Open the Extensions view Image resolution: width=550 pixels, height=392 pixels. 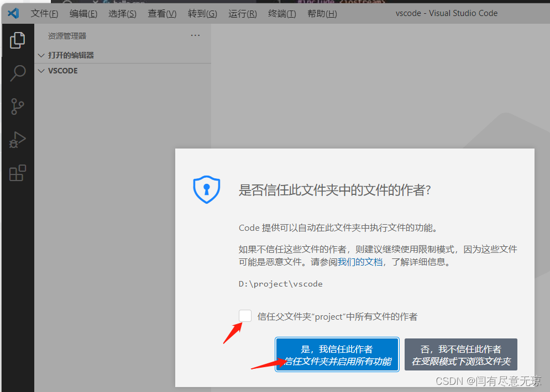tap(17, 173)
